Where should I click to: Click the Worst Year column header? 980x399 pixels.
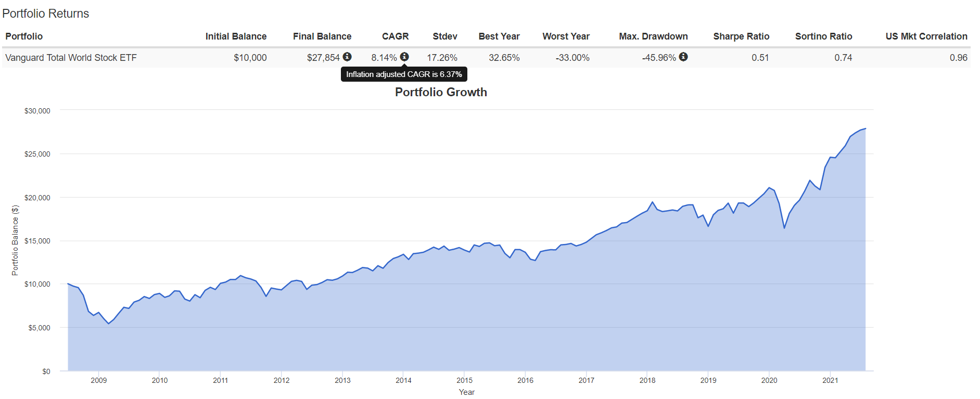click(x=566, y=36)
